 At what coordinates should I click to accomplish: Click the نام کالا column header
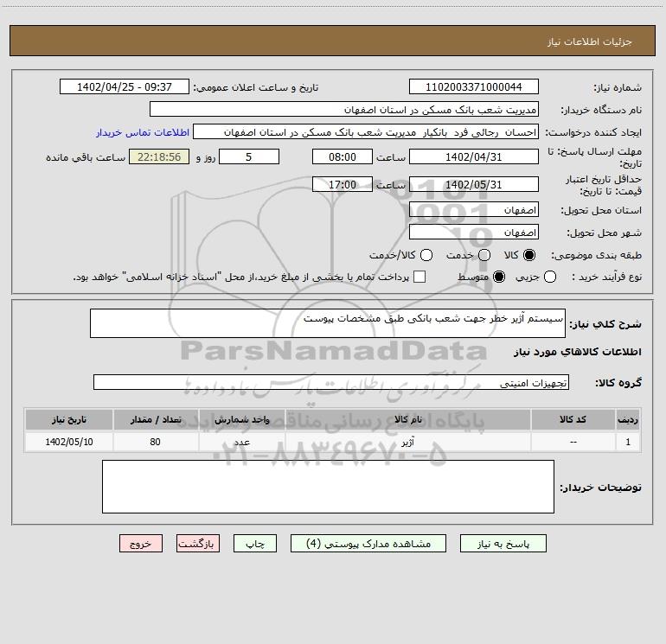point(407,419)
